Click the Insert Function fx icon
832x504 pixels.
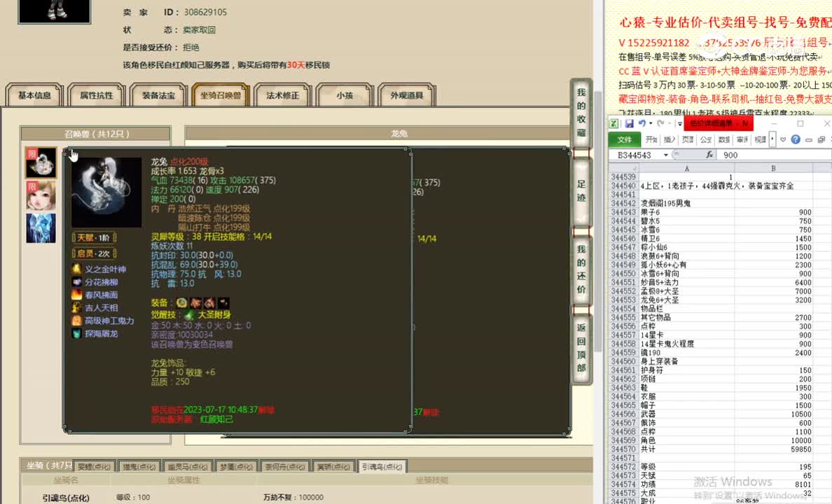[710, 155]
